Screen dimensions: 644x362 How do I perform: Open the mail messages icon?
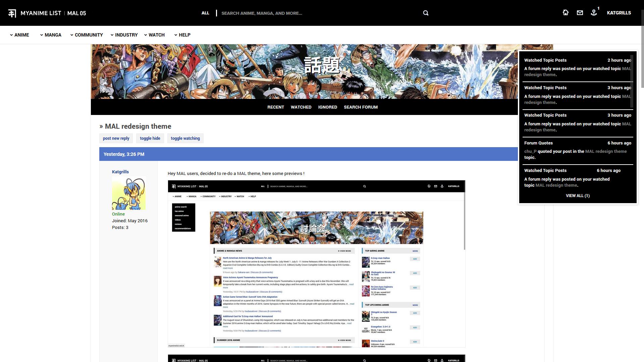click(x=580, y=13)
